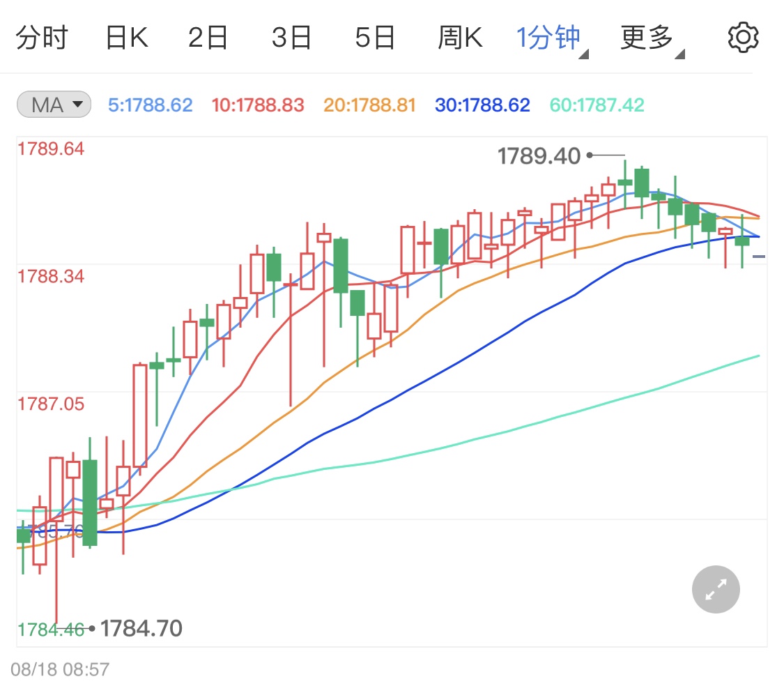784x686 pixels.
Task: Open the chart settings gear icon
Action: point(743,38)
